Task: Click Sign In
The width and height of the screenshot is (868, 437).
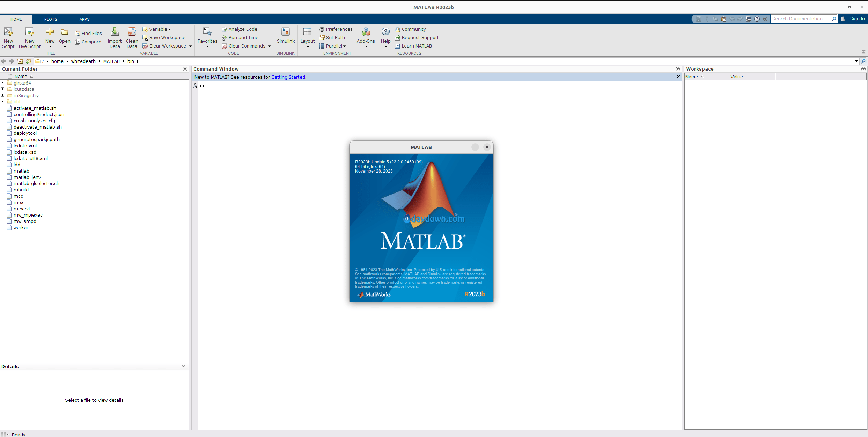Action: 857,19
